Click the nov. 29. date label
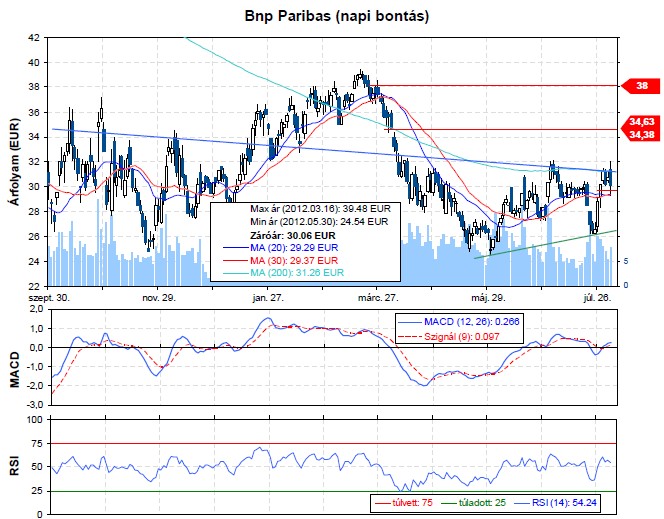This screenshot has width=664, height=519. pos(158,298)
